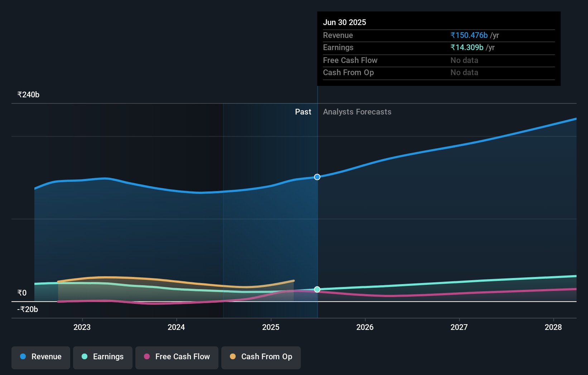Click the pink Free Cash Flow legend dot
The image size is (588, 375).
point(147,356)
